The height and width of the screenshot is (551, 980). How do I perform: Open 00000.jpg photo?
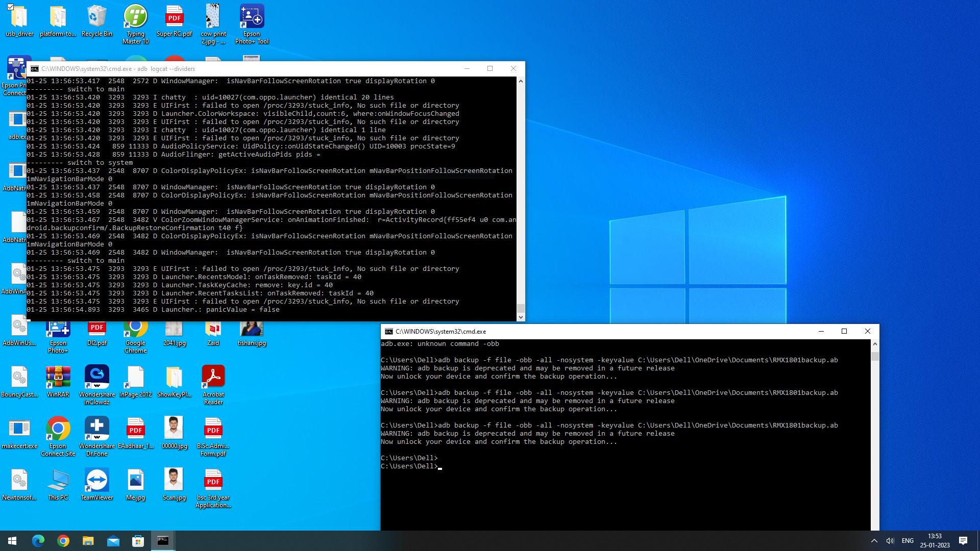[x=174, y=433]
